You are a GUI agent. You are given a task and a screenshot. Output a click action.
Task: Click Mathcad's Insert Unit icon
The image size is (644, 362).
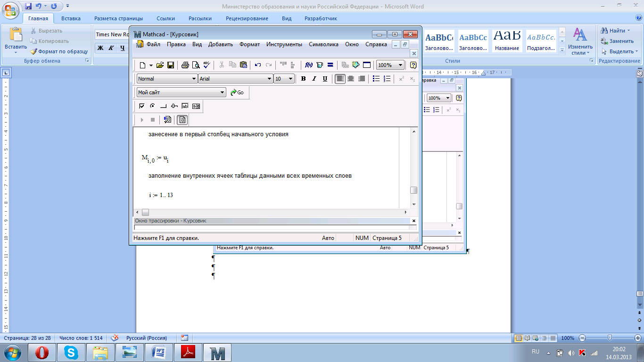click(x=320, y=65)
